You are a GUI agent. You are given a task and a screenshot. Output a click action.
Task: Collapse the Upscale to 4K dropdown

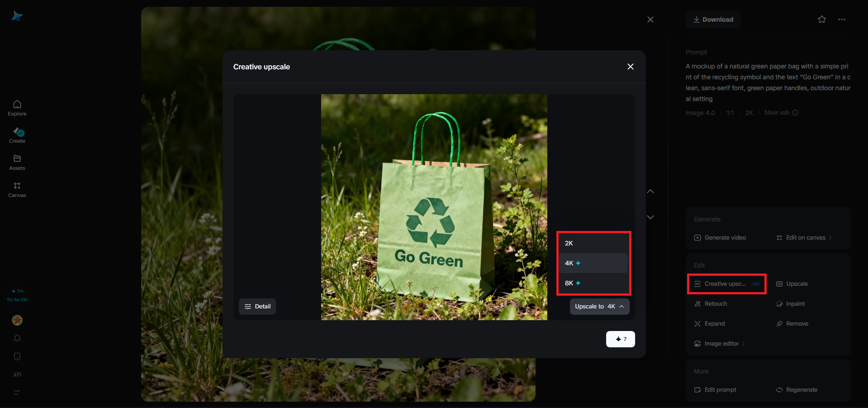599,307
